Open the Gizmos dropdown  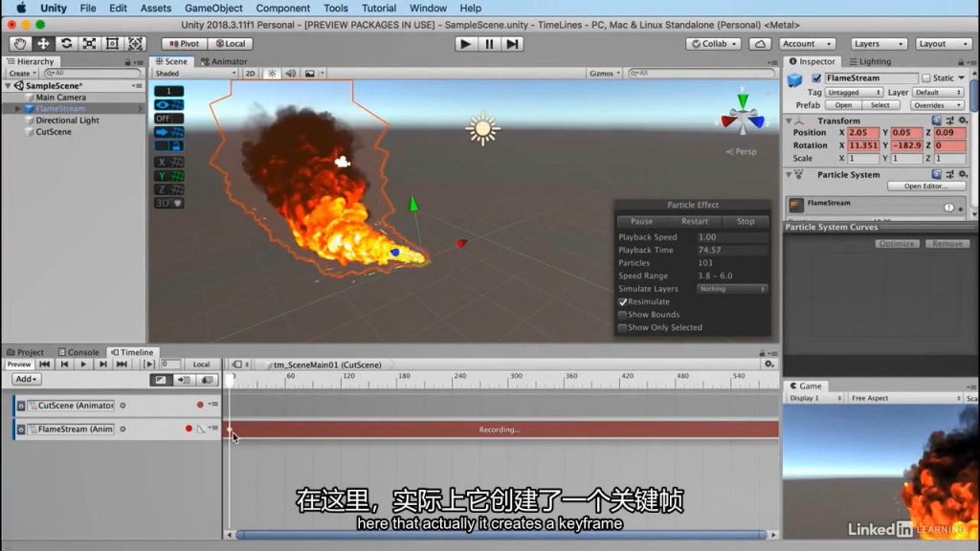[605, 73]
